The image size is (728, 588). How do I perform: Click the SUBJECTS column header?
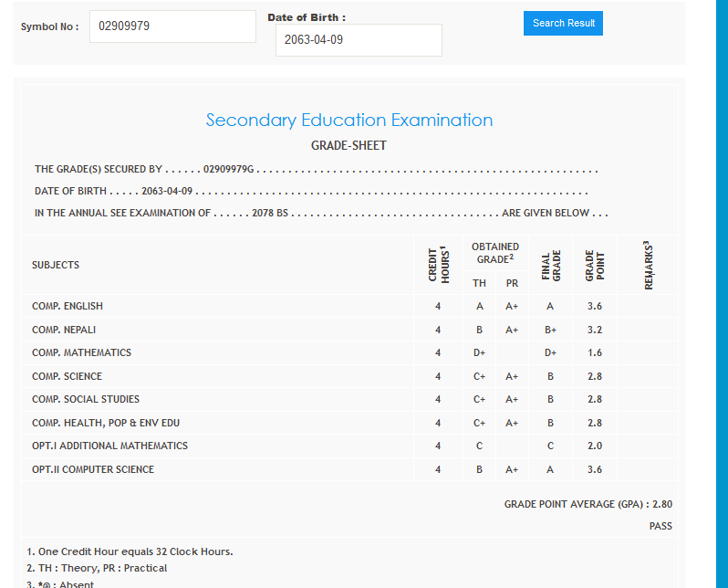(56, 265)
